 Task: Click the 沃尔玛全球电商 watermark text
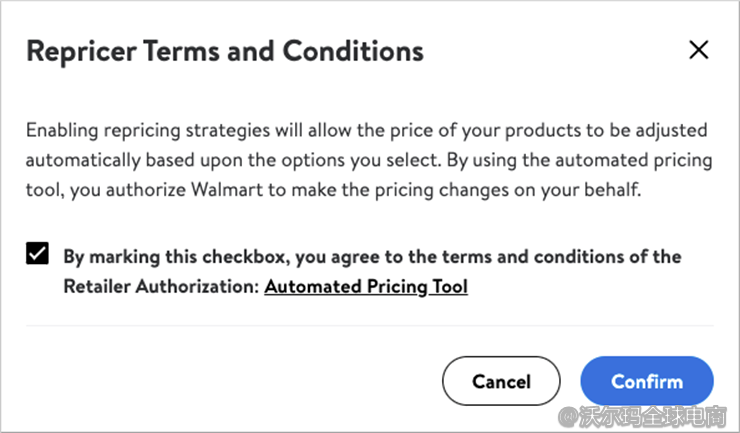click(656, 413)
